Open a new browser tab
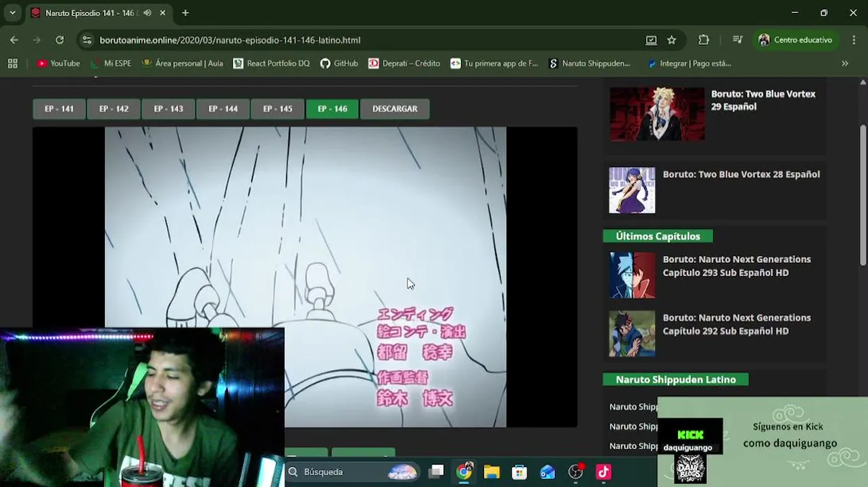The width and height of the screenshot is (868, 487). 185,13
